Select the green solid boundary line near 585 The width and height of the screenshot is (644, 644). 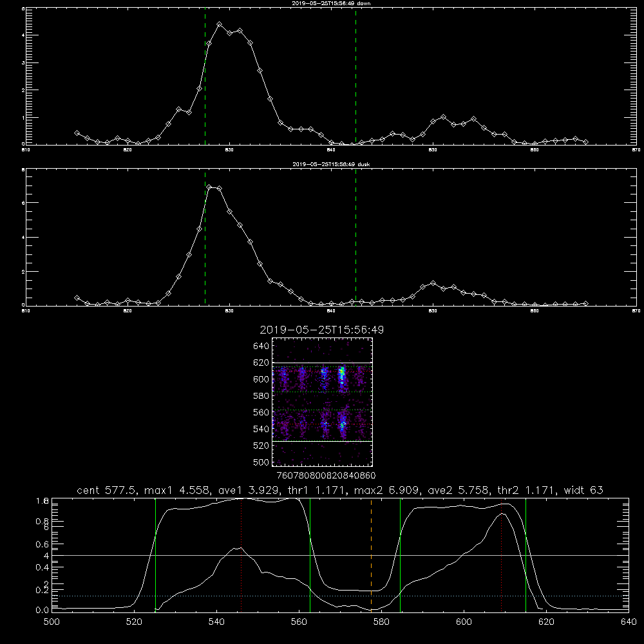click(x=400, y=554)
